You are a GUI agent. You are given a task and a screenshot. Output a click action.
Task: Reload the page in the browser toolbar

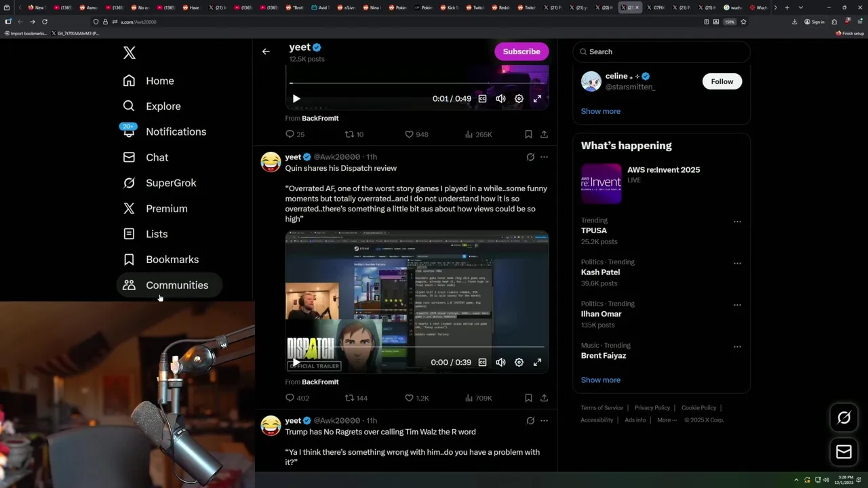45,22
